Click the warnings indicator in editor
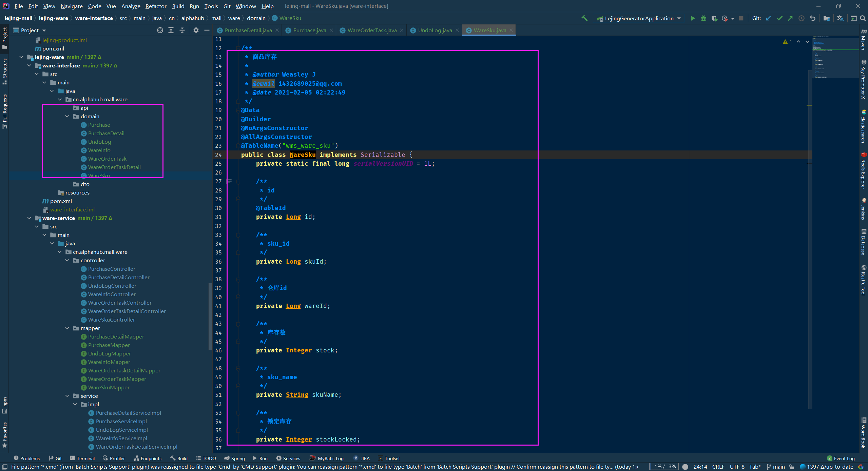 point(787,42)
